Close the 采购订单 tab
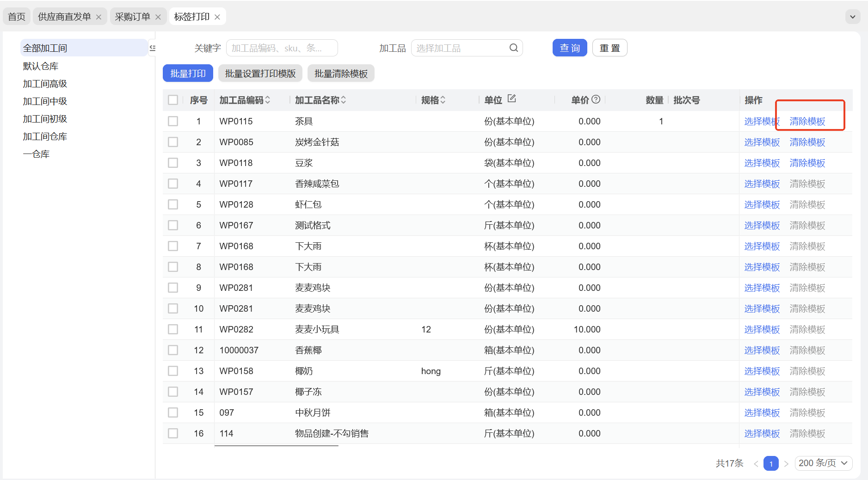Image resolution: width=868 pixels, height=480 pixels. pos(158,17)
